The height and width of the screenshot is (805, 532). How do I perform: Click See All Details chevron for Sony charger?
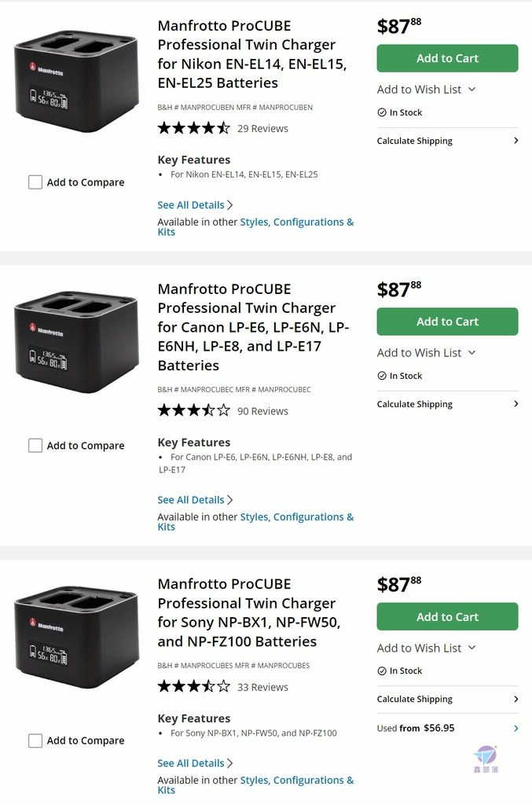click(229, 763)
